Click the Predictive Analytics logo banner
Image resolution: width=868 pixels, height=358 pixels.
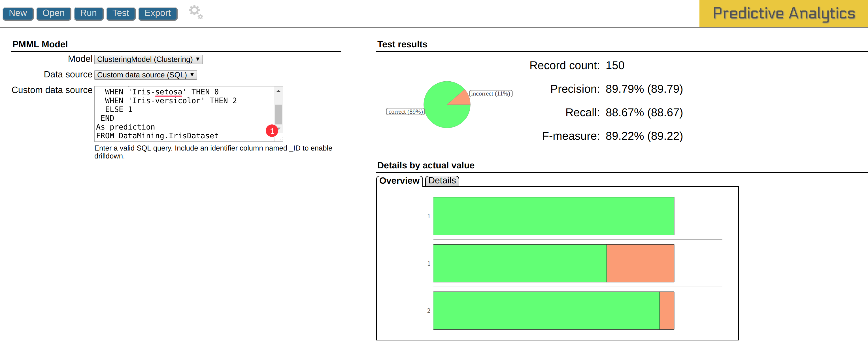(783, 14)
